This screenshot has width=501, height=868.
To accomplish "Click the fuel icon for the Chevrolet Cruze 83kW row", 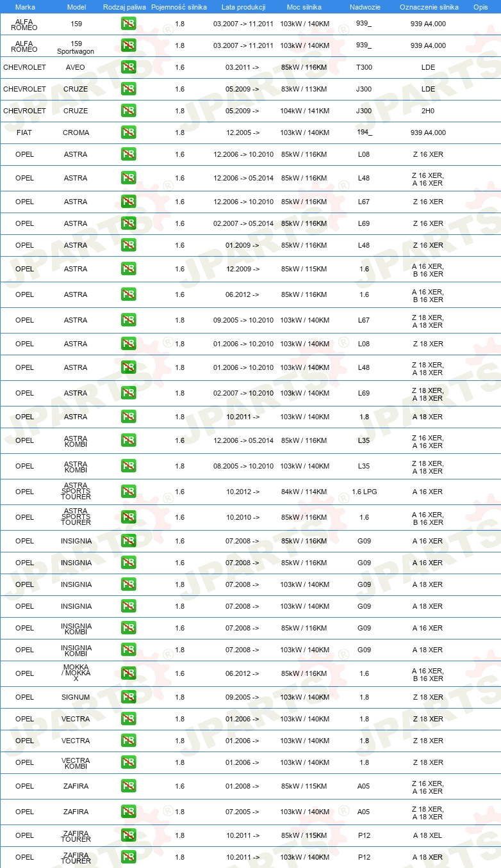I will pyautogui.click(x=129, y=89).
